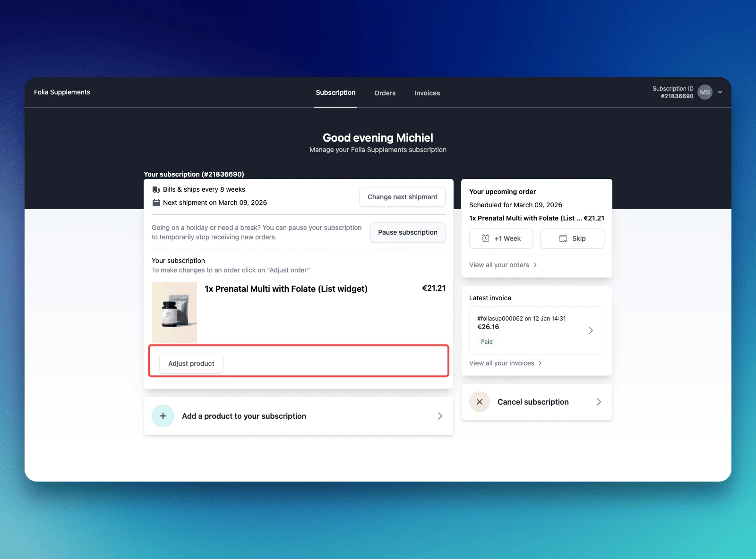Select the Subscription tab
Image resolution: width=756 pixels, height=559 pixels.
[x=335, y=93]
